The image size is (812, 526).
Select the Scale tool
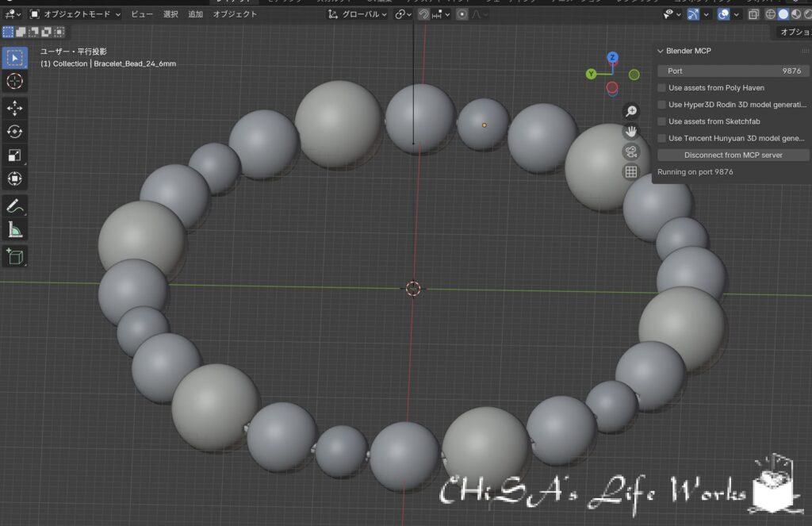pos(14,155)
